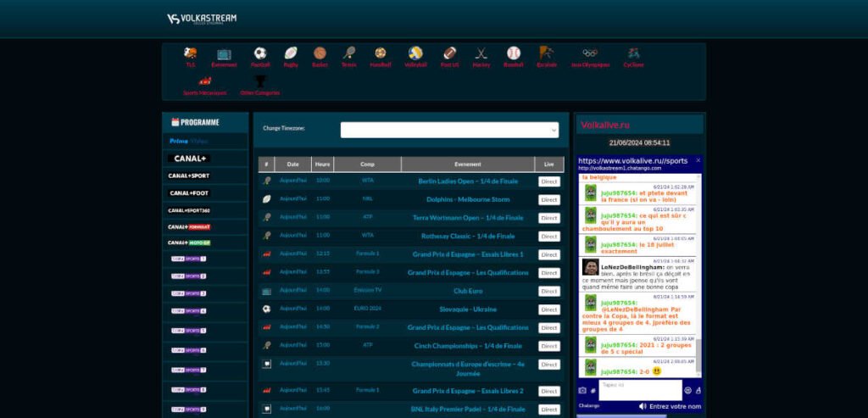Click the chat messages scrollbar

[x=698, y=271]
